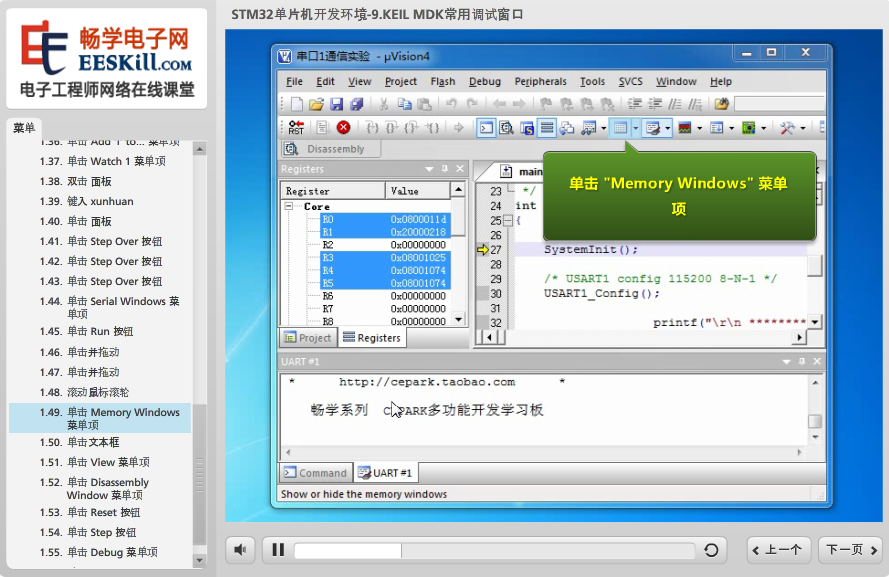Restart the tutorial with the replay button
Image resolution: width=889 pixels, height=577 pixels.
coord(711,550)
